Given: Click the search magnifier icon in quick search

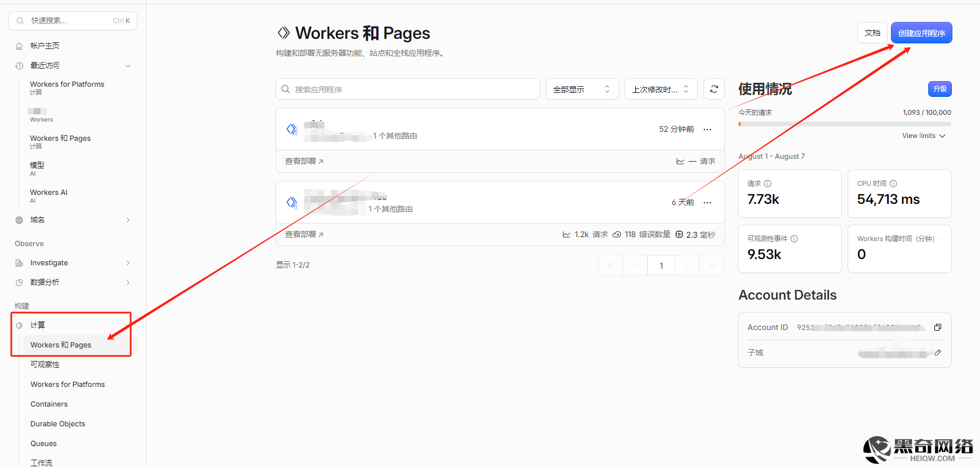Looking at the screenshot, I should (x=20, y=21).
